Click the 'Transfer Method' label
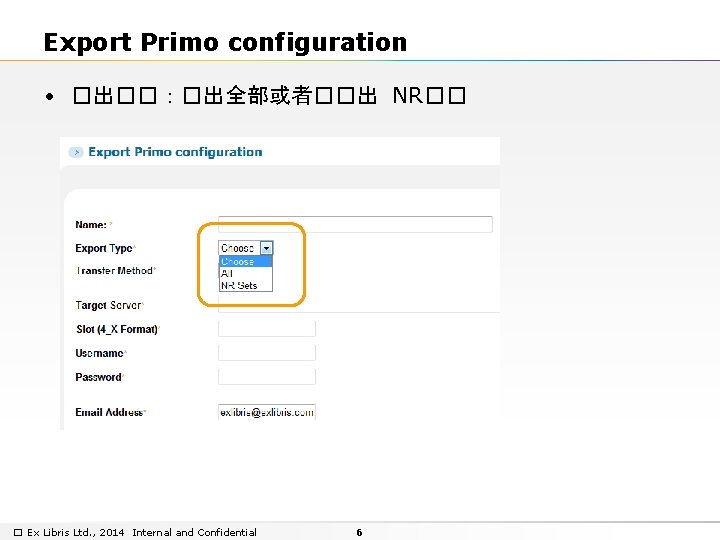 [114, 270]
